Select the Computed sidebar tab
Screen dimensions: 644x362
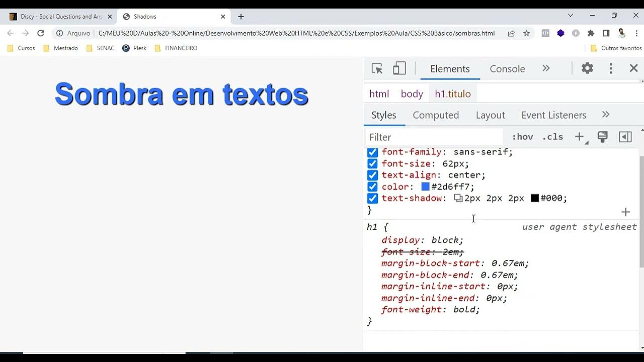436,115
